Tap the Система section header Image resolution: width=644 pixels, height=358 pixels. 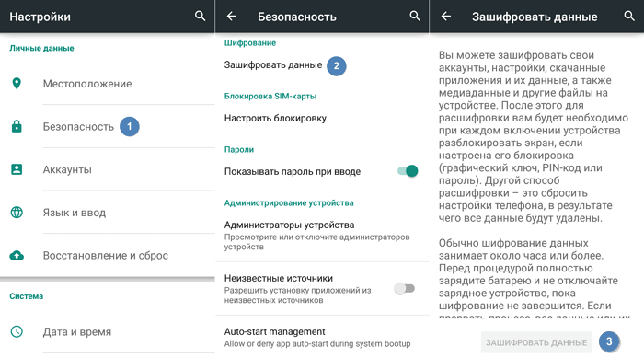[27, 296]
